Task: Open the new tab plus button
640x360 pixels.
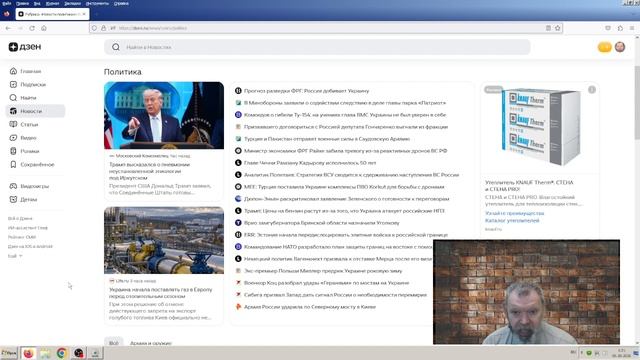Action: click(x=97, y=14)
